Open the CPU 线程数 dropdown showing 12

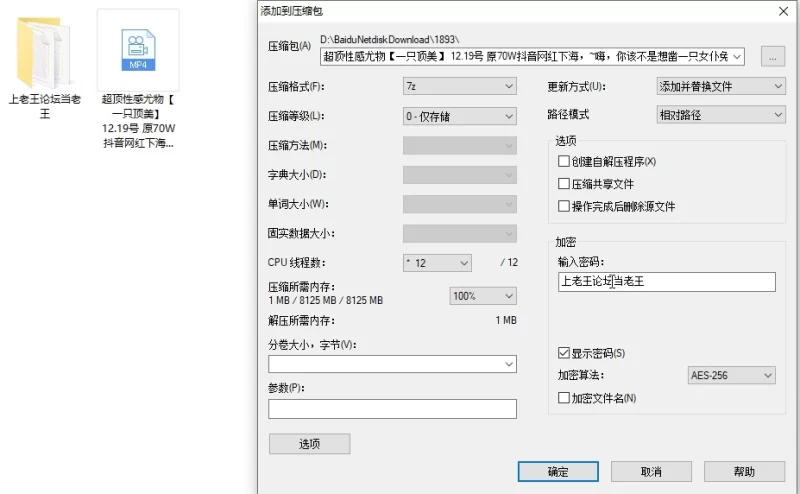coord(437,263)
